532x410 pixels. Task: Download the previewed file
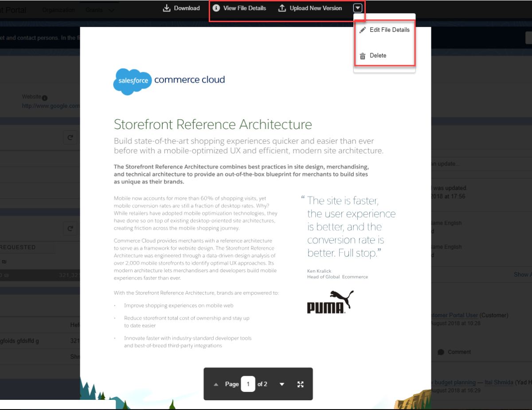[x=181, y=8]
